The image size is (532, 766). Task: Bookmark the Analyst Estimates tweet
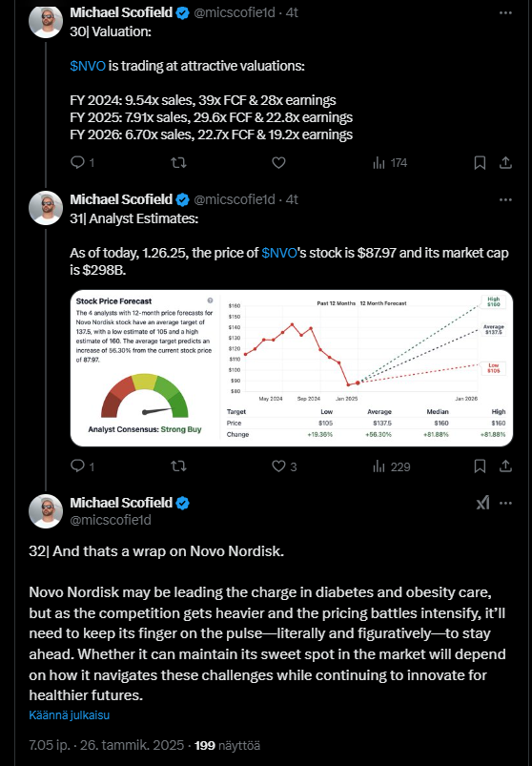coord(480,466)
